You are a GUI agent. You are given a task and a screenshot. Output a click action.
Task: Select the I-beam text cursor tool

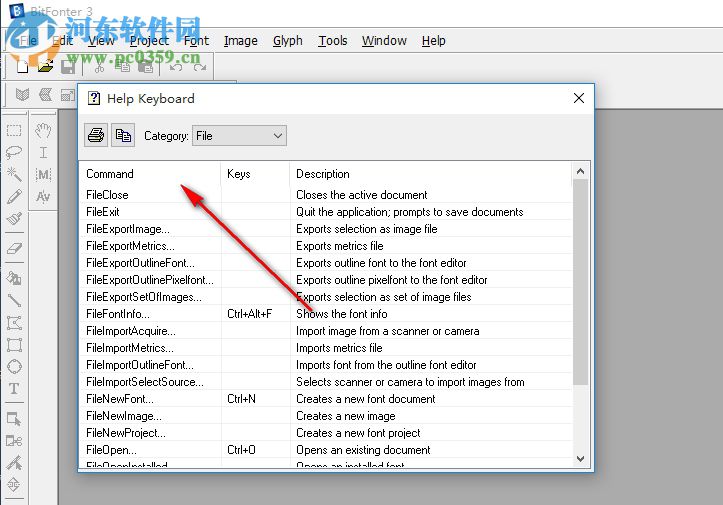pos(43,152)
